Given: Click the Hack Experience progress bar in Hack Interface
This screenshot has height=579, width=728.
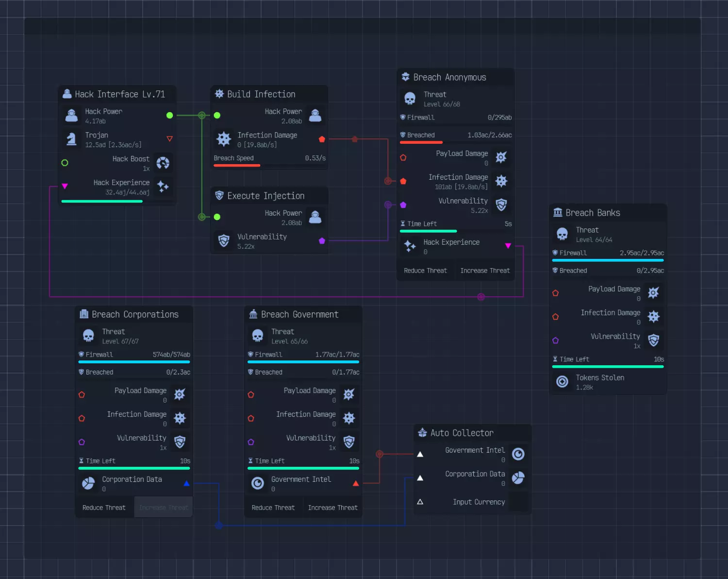Looking at the screenshot, I should pyautogui.click(x=117, y=201).
